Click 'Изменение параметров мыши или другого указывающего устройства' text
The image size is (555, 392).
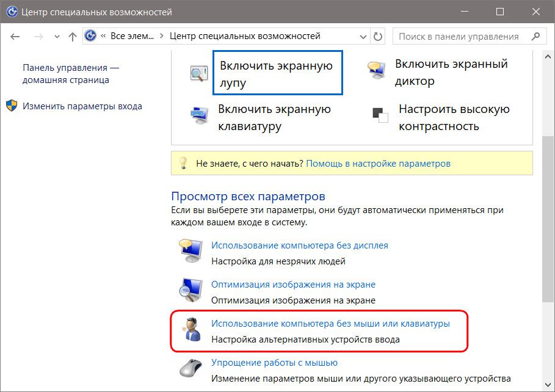point(361,379)
